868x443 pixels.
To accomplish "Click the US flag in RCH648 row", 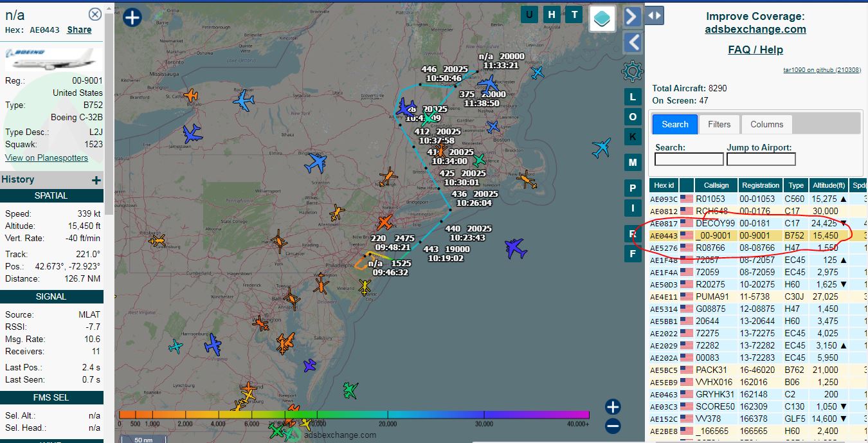I will (687, 211).
